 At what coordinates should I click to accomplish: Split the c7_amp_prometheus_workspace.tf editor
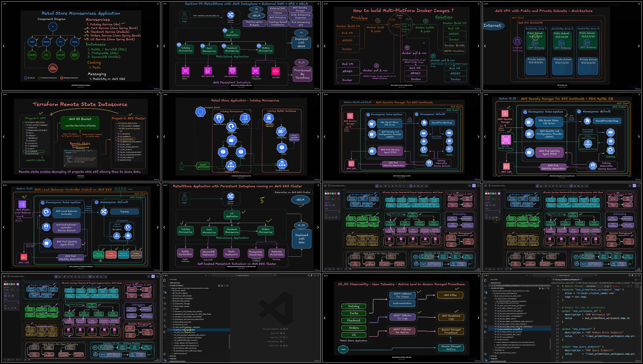(636, 279)
